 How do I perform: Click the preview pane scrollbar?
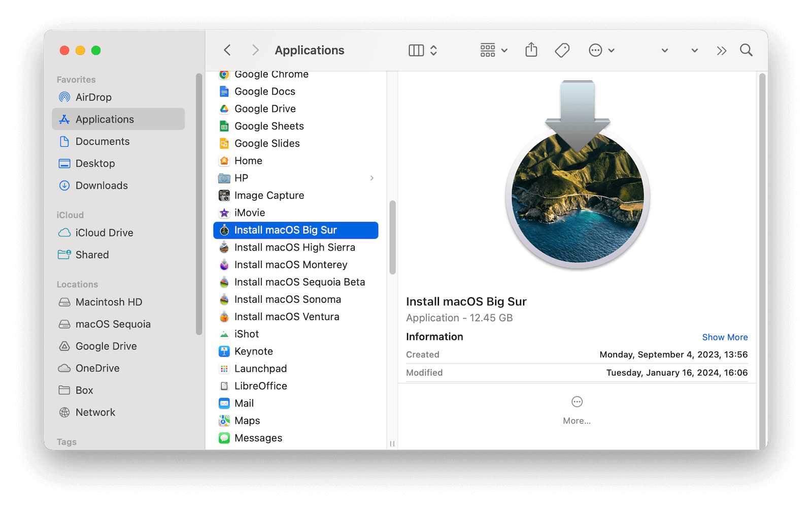762,261
